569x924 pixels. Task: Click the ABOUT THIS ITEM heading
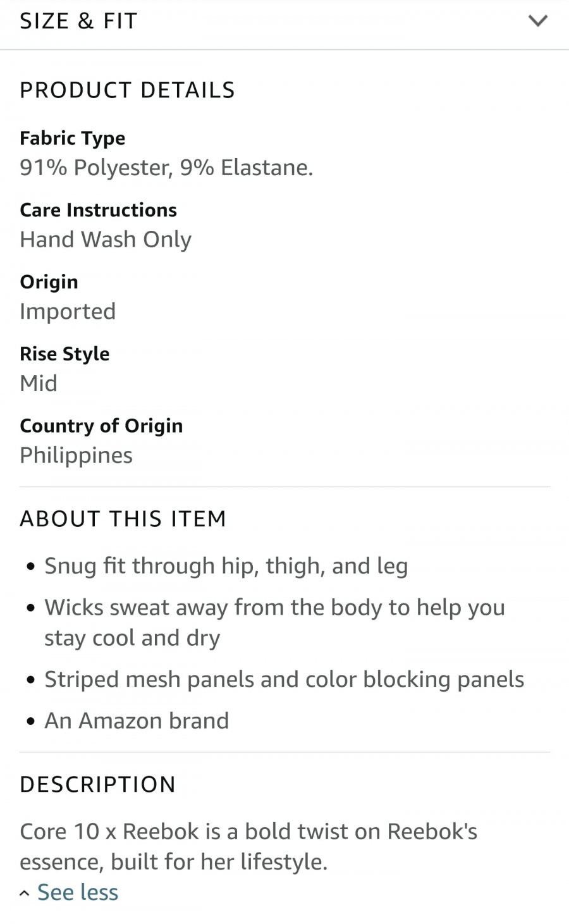123,519
